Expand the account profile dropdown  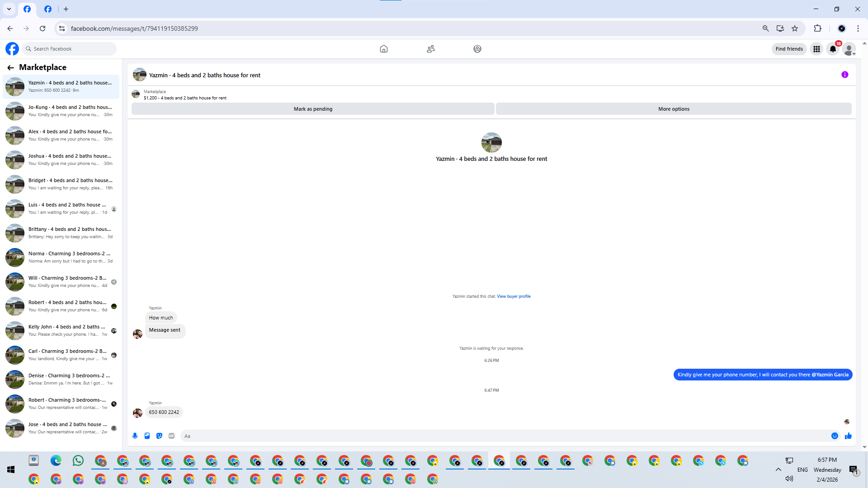849,49
